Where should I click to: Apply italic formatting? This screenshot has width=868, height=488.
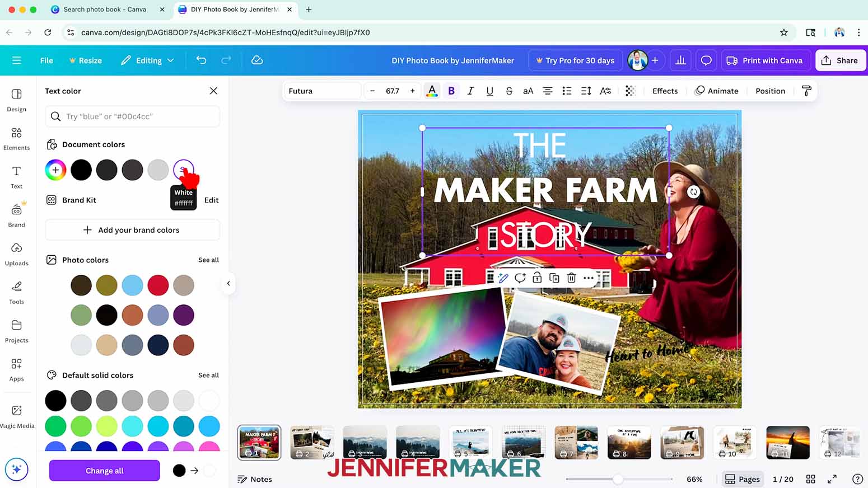(x=470, y=91)
